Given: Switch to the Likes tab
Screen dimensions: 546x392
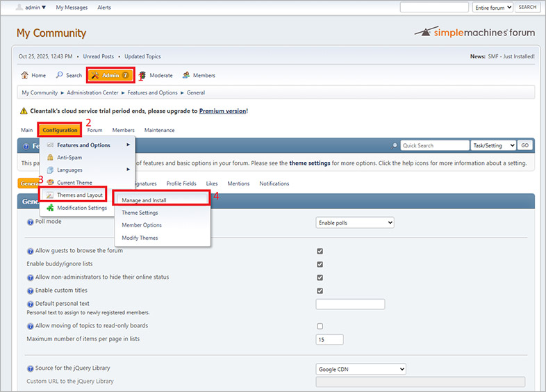Looking at the screenshot, I should pos(212,183).
